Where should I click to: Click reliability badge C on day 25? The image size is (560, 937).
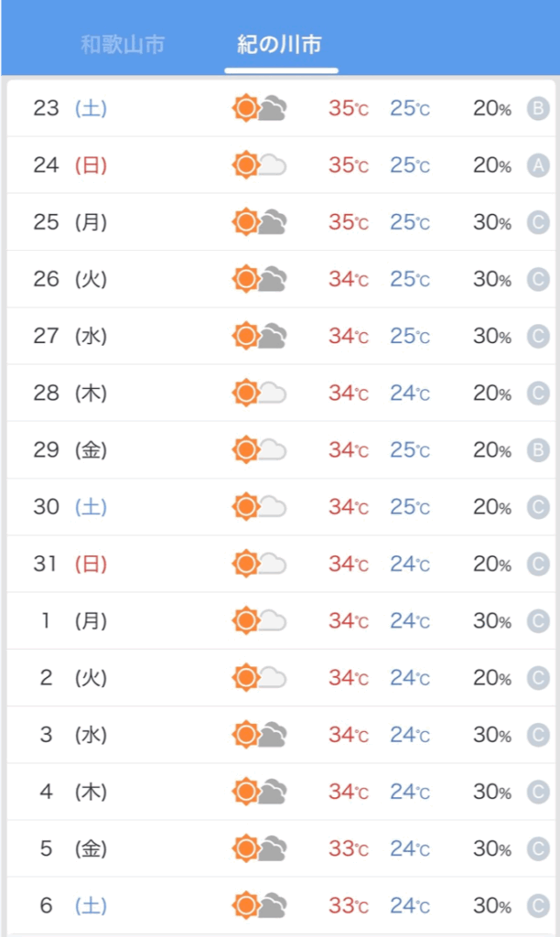coord(538,222)
